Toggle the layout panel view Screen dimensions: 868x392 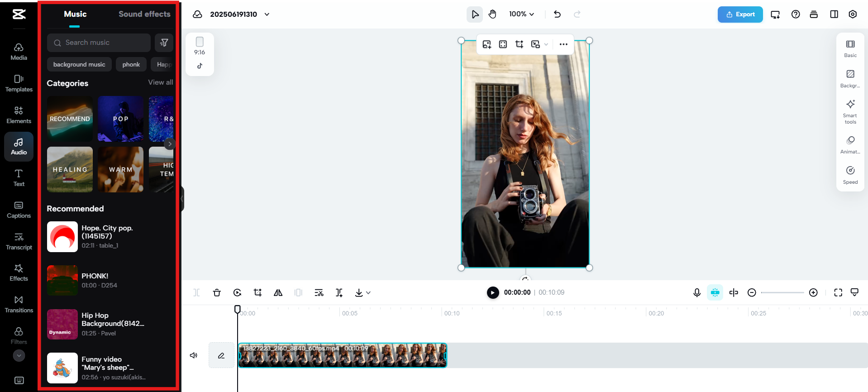tap(834, 14)
